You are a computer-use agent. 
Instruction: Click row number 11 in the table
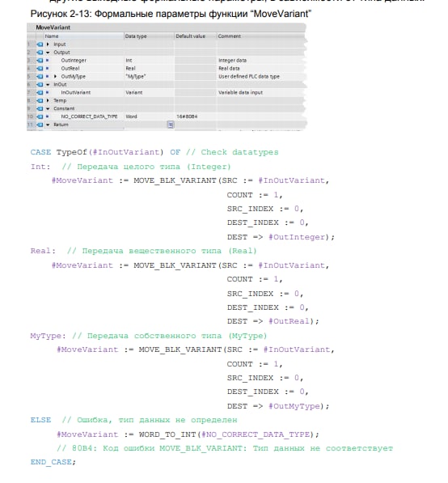click(30, 125)
